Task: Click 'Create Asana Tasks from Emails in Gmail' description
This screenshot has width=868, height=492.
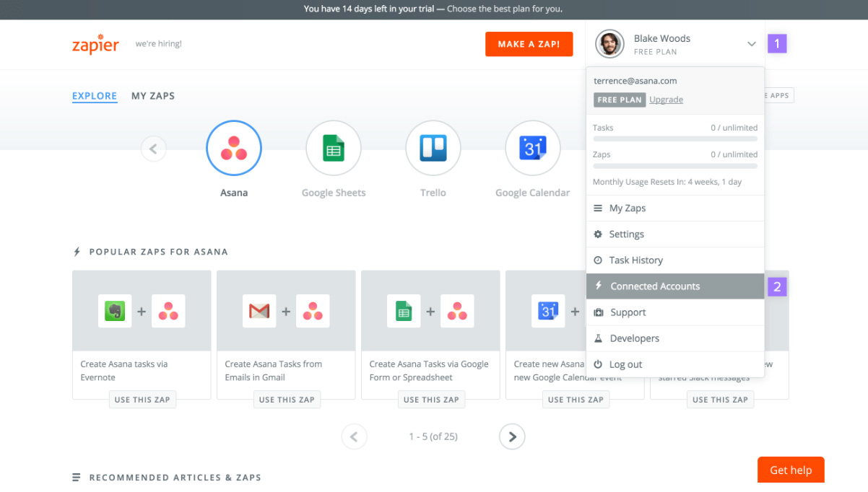Action: tap(274, 371)
